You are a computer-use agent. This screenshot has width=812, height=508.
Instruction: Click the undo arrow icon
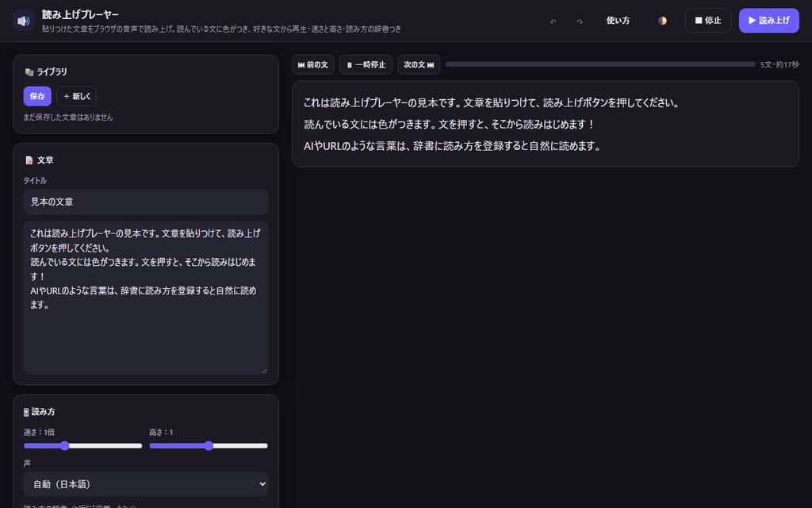click(553, 21)
